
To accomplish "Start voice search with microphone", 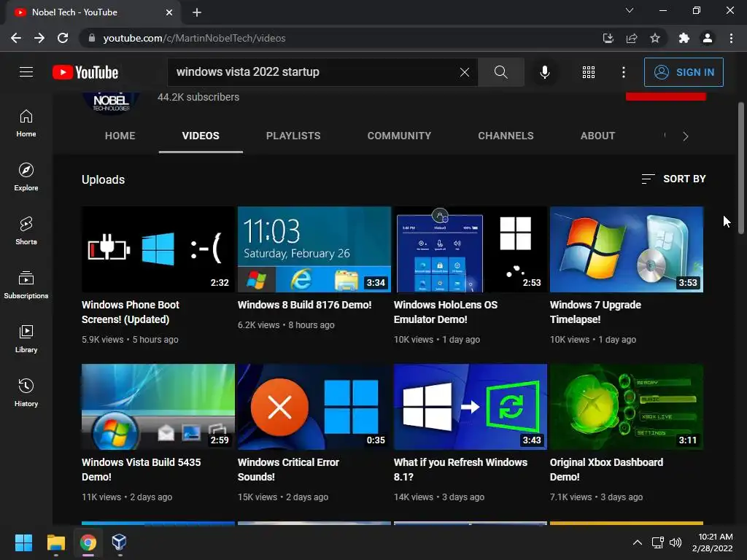I will [544, 72].
